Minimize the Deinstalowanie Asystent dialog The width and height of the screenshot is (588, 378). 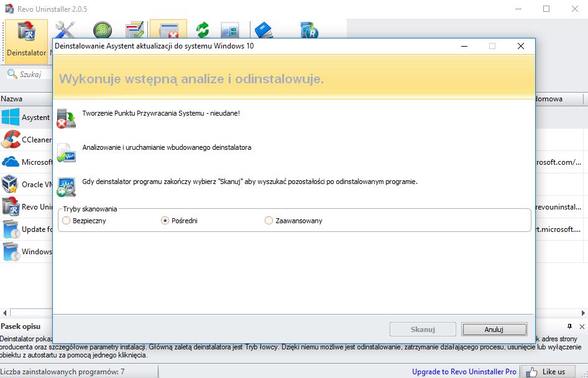[464, 46]
